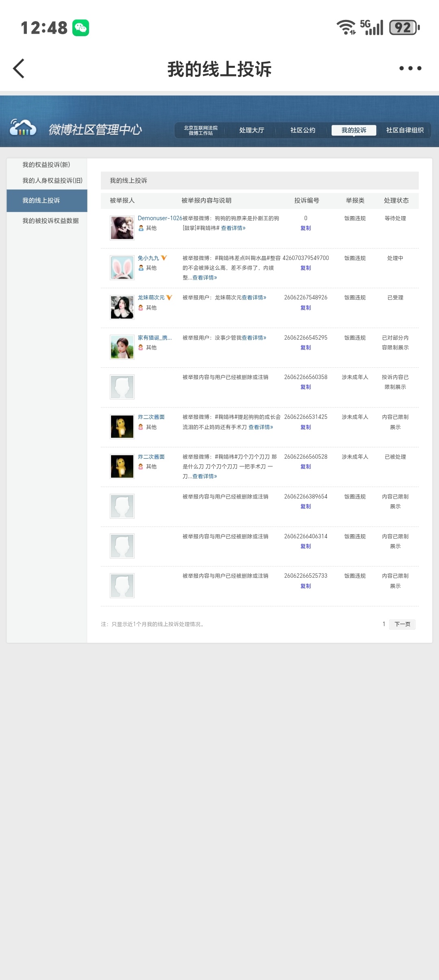Switch to 处理大厅 tab
Screen dimensions: 439x980
(x=252, y=130)
